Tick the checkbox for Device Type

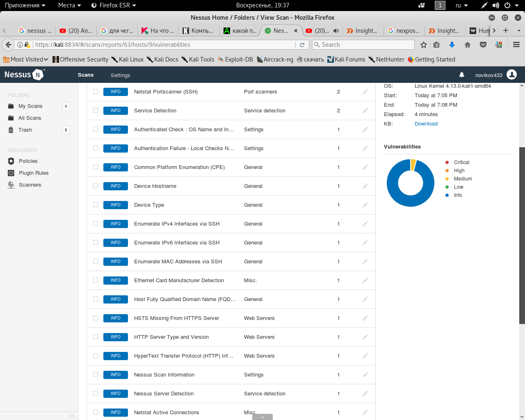pyautogui.click(x=96, y=205)
